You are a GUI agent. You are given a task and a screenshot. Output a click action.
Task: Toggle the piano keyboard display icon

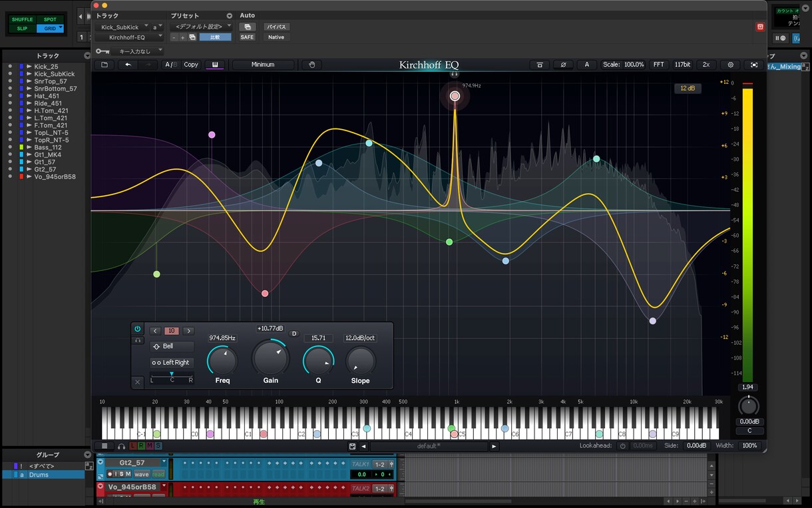pyautogui.click(x=215, y=65)
